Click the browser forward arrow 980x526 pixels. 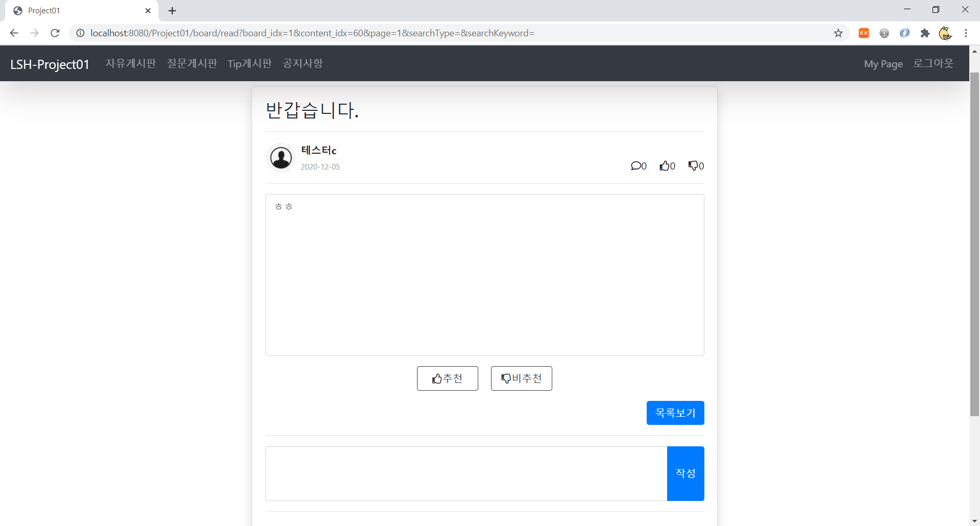click(x=34, y=33)
